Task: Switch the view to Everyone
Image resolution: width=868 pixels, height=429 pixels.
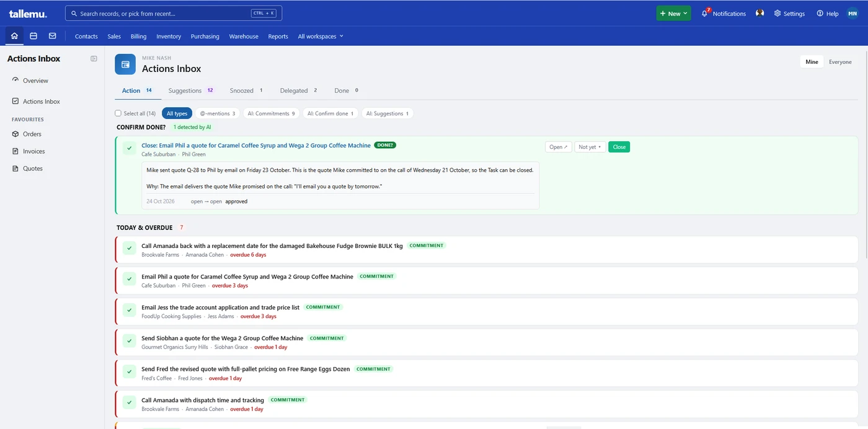Action: click(x=840, y=62)
